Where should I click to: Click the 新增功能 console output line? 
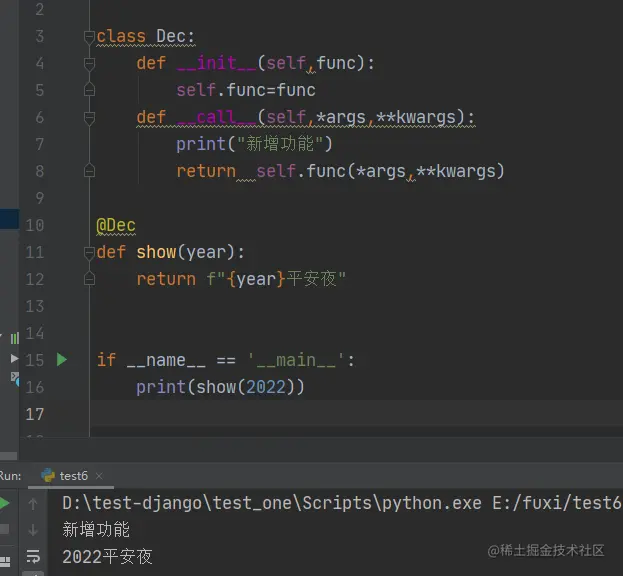pyautogui.click(x=96, y=530)
